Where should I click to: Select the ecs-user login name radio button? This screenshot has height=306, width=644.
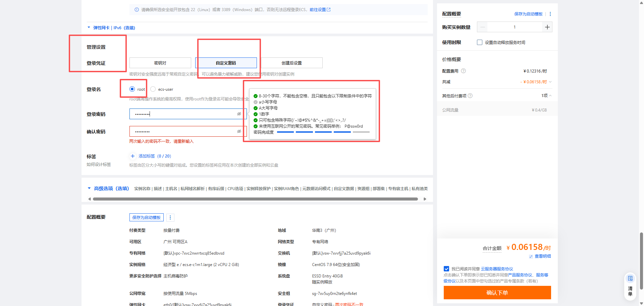[153, 89]
